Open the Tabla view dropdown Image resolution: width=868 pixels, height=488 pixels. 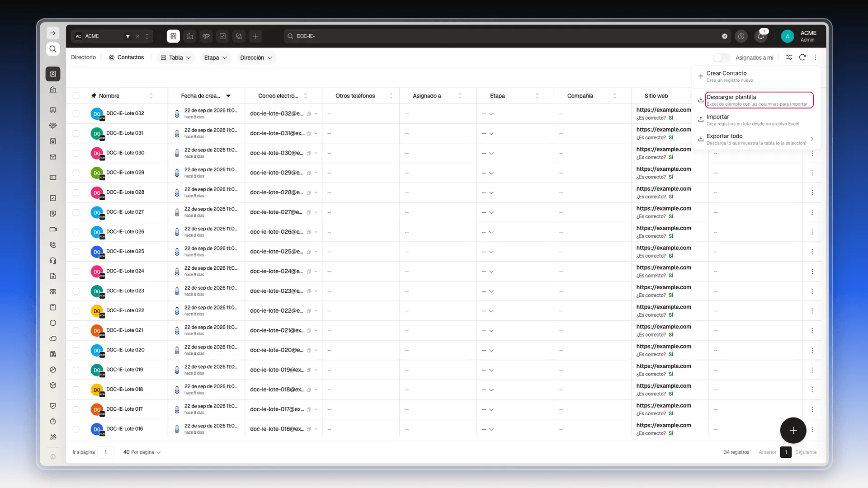176,57
